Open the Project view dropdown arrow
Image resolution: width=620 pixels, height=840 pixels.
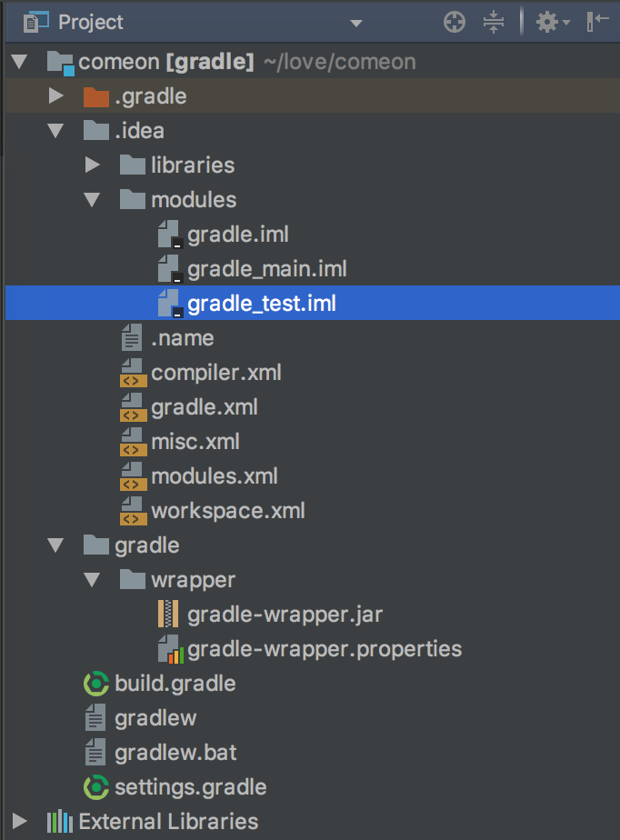pyautogui.click(x=356, y=23)
